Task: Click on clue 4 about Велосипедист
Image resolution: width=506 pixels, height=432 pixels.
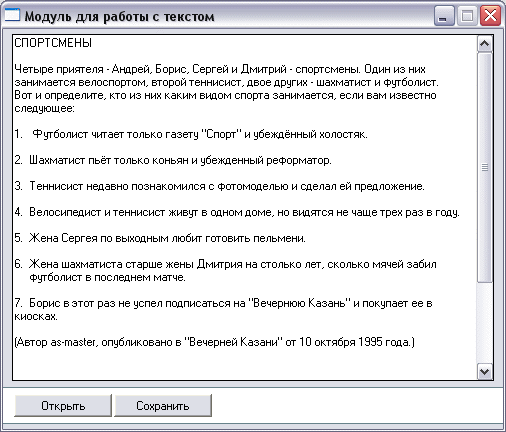Action: (237, 212)
